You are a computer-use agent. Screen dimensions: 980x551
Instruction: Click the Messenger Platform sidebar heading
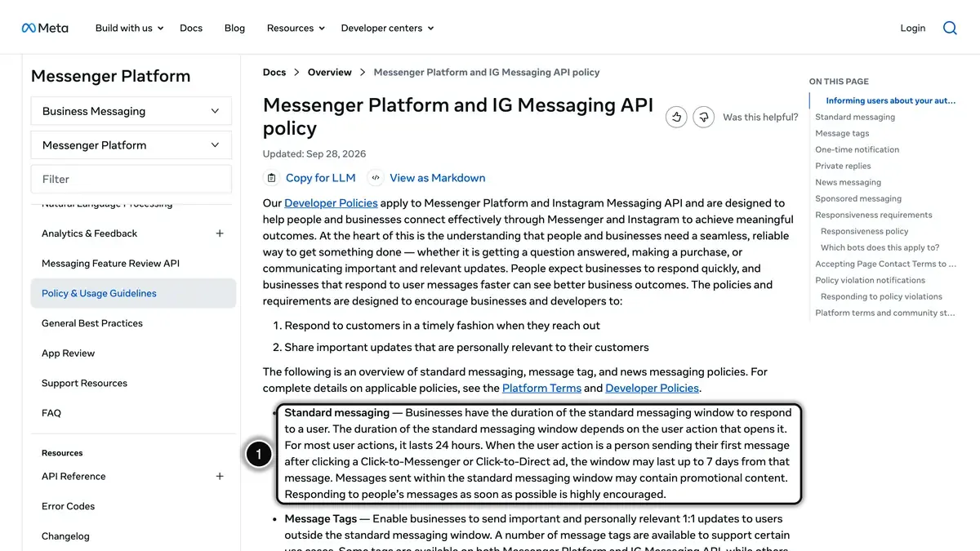pyautogui.click(x=110, y=76)
